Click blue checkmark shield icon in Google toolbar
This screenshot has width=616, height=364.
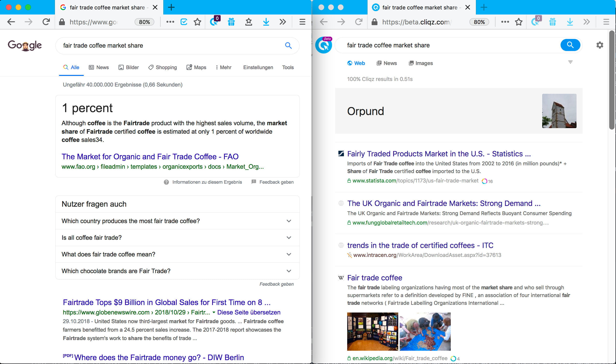pyautogui.click(x=184, y=22)
